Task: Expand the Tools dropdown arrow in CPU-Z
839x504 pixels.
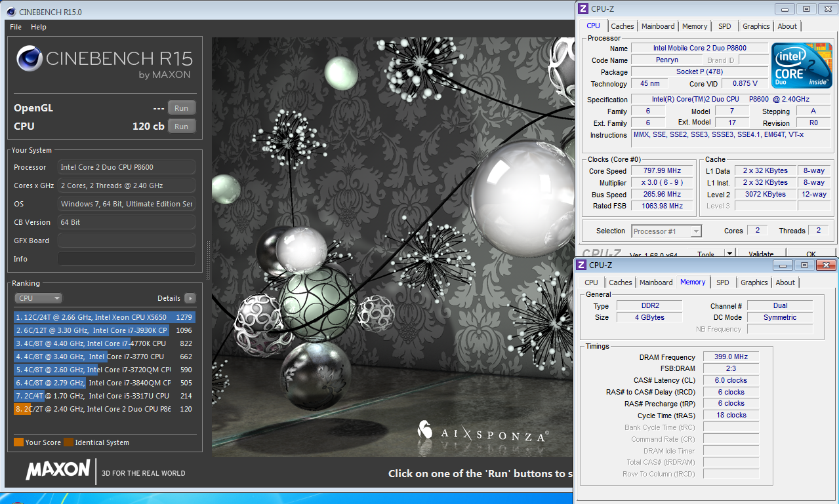Action: coord(729,254)
